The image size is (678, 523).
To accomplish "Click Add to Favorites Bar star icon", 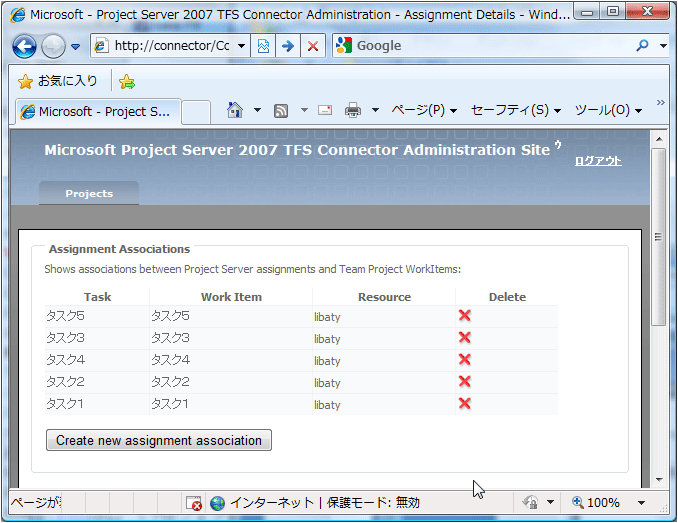I will tap(127, 81).
